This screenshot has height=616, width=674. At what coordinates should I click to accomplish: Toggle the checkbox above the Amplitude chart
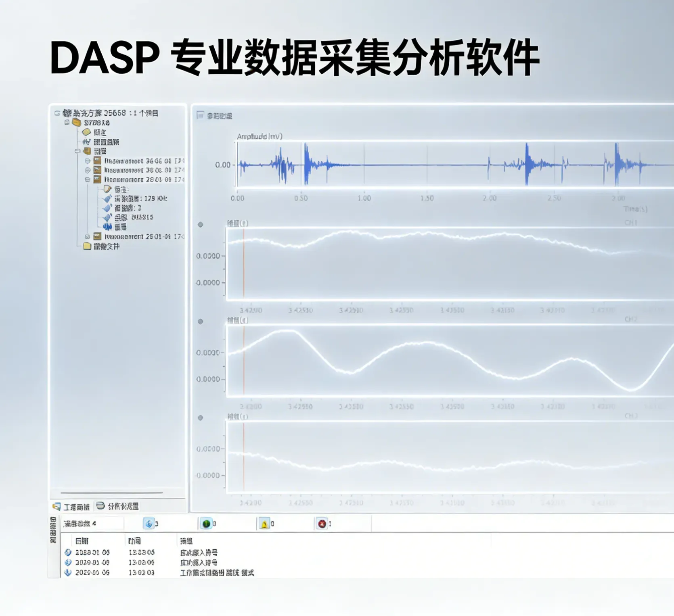point(200,115)
